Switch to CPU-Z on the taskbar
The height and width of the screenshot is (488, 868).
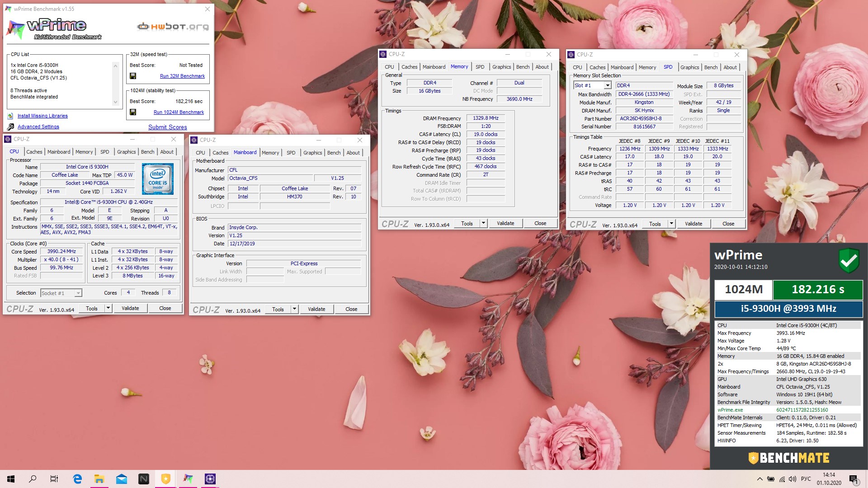tap(210, 479)
